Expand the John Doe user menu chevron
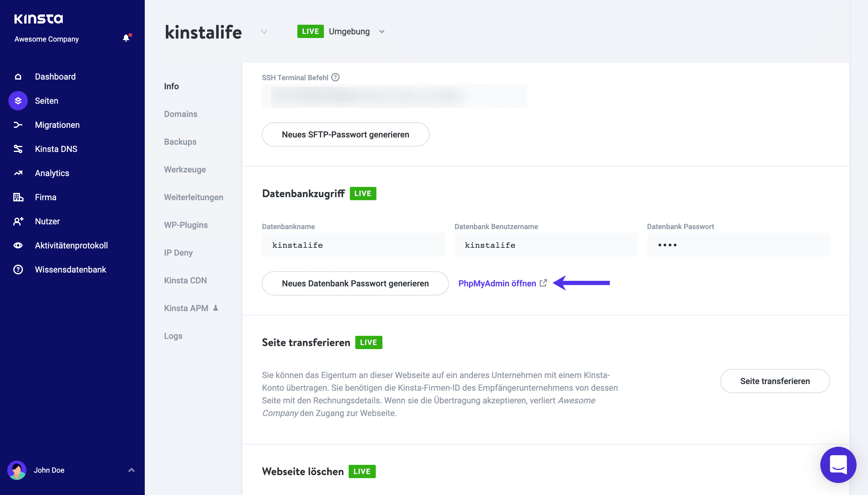 131,470
